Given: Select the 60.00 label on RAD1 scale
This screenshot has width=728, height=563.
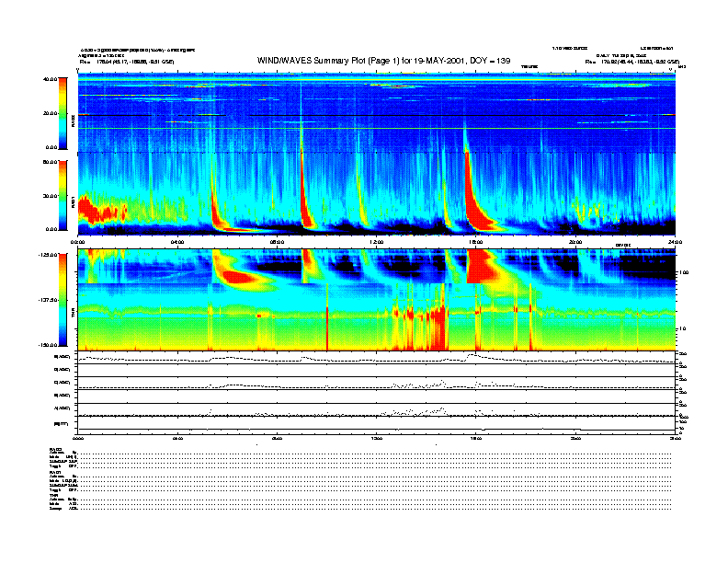Looking at the screenshot, I should tap(51, 162).
